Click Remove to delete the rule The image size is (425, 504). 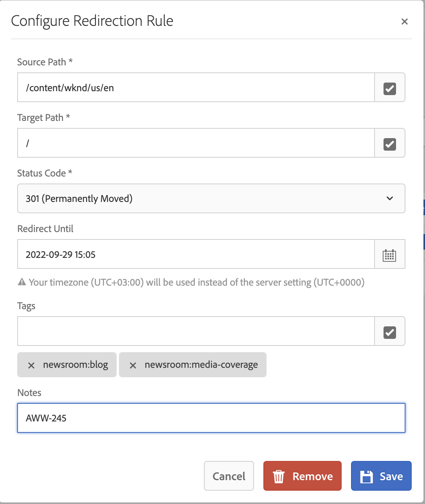(302, 476)
